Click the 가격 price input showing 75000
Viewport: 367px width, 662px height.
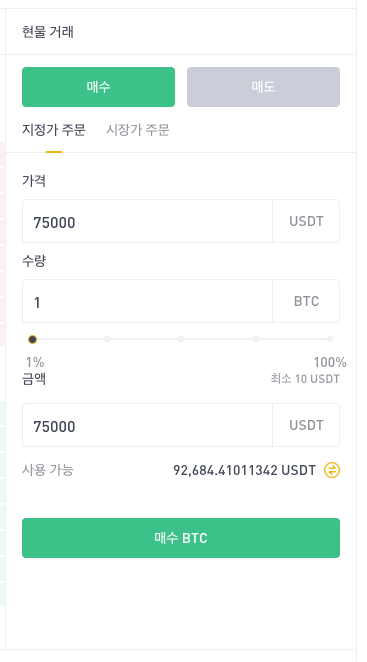click(x=147, y=221)
